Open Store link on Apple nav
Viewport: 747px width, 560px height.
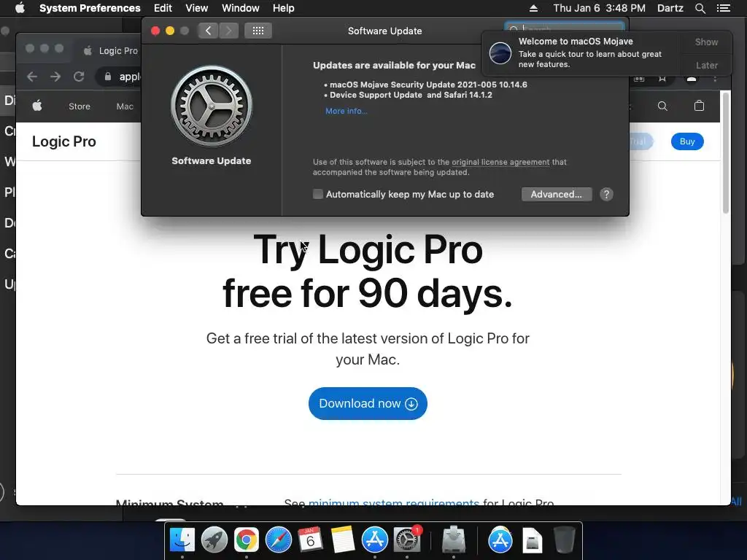click(x=79, y=106)
